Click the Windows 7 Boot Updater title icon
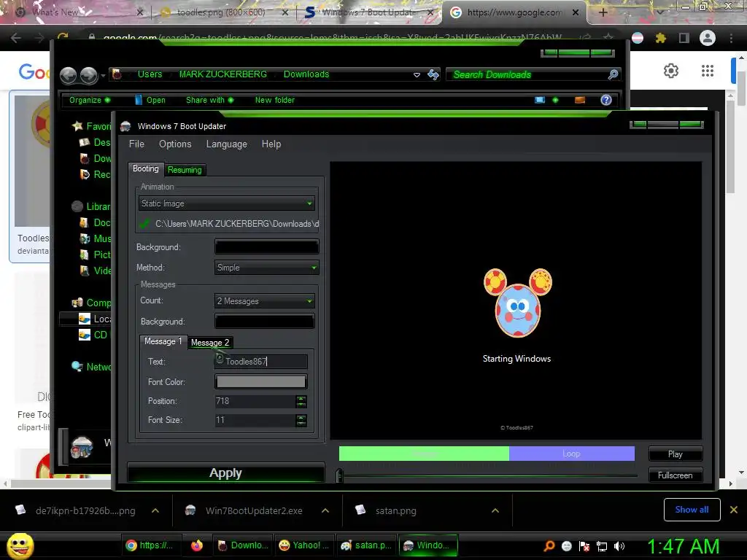This screenshot has height=560, width=747. click(x=125, y=126)
